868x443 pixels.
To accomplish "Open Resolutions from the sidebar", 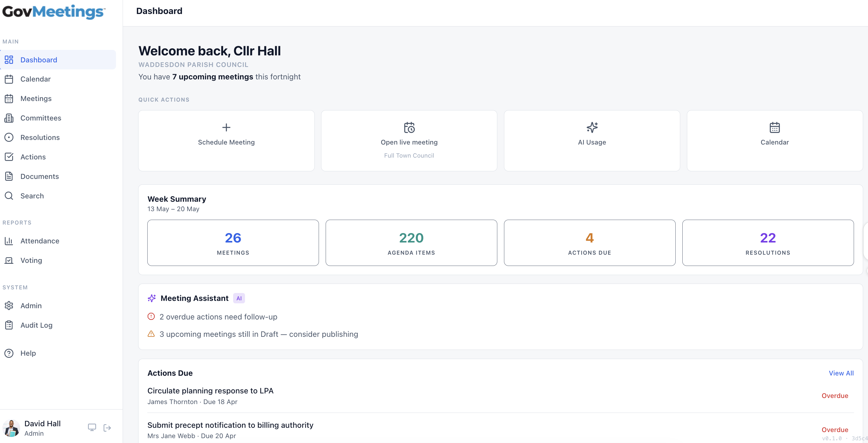I will pos(58,138).
